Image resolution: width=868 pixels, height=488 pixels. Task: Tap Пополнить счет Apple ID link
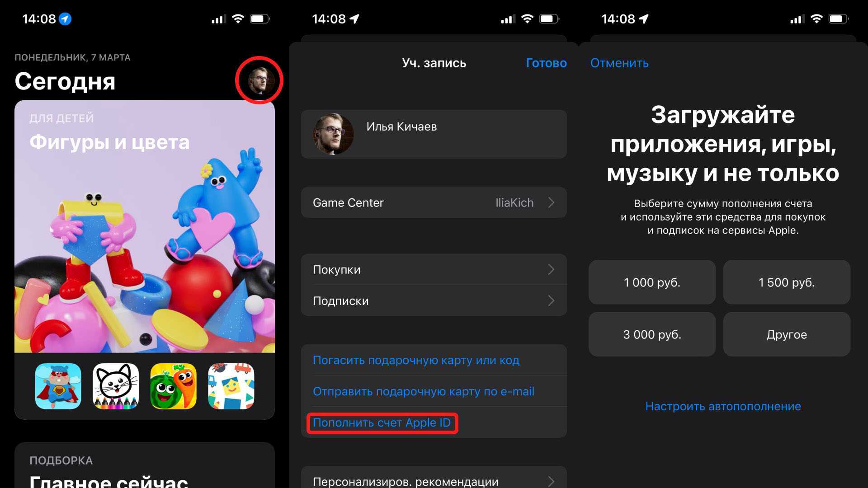pyautogui.click(x=382, y=423)
